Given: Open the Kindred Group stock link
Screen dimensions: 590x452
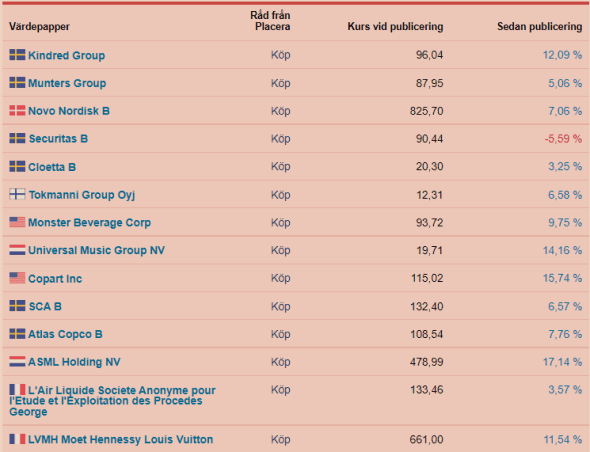Looking at the screenshot, I should [67, 55].
